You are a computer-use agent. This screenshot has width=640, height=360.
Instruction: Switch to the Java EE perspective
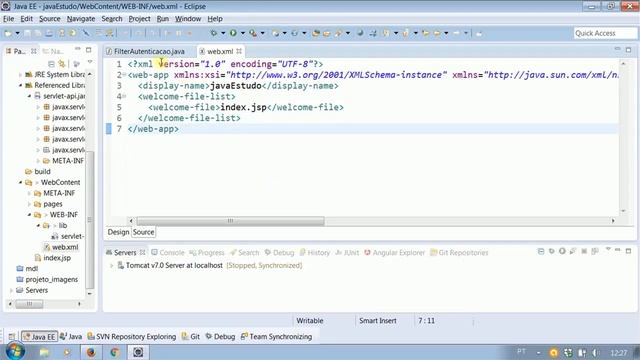40,337
